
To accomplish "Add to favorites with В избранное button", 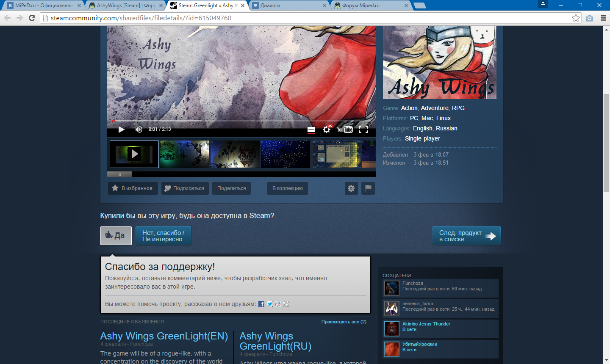I will (133, 188).
